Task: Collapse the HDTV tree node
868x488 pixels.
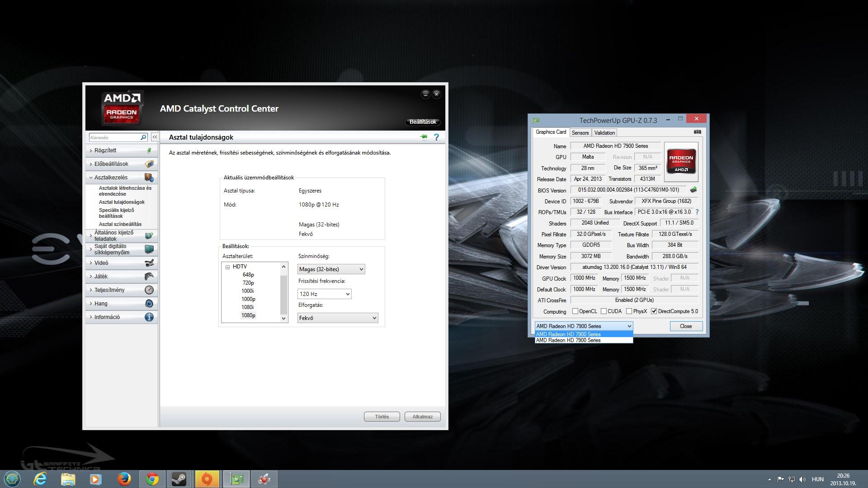Action: (x=228, y=267)
